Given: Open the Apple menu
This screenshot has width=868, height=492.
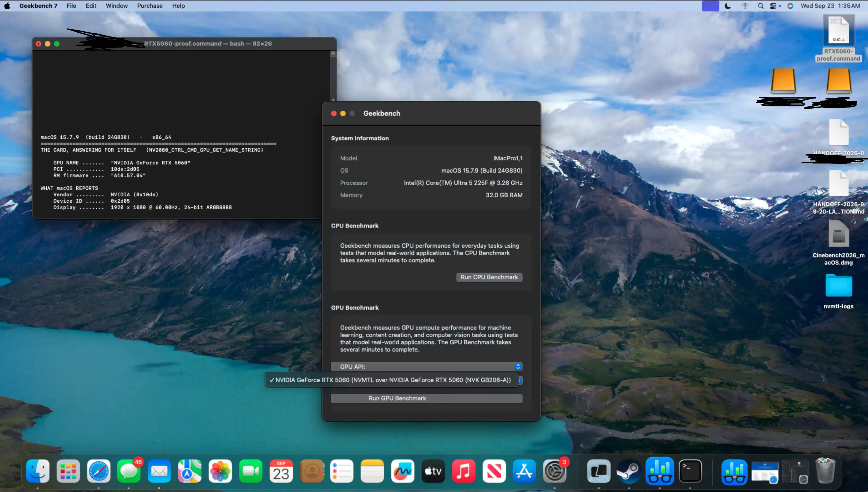Looking at the screenshot, I should [x=7, y=6].
